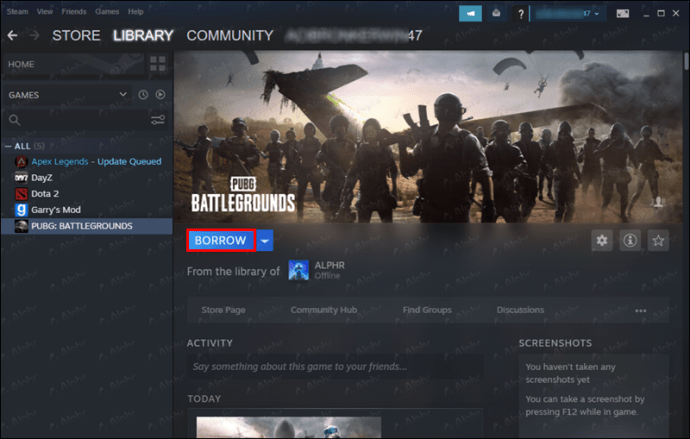This screenshot has height=439, width=690.
Task: Click the PUBG game icon in list
Action: pyautogui.click(x=21, y=226)
